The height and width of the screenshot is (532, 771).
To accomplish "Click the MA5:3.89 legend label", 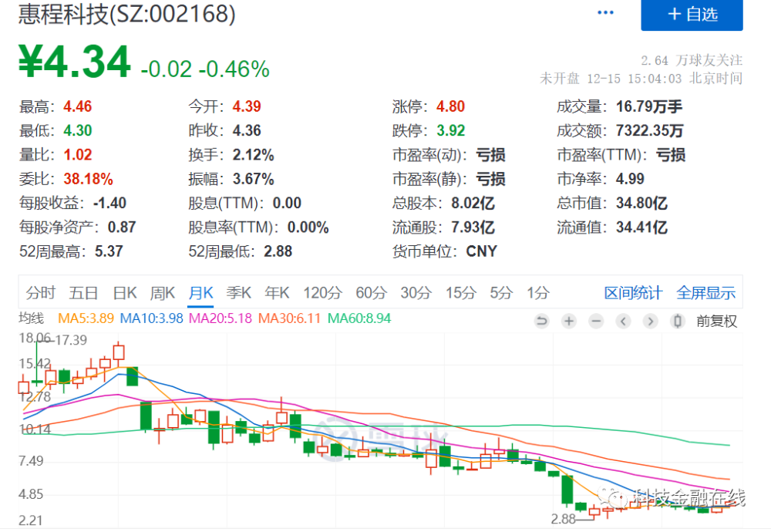I will (x=86, y=318).
